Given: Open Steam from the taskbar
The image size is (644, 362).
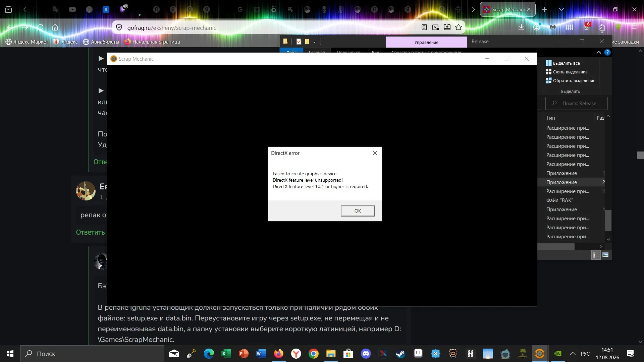Looking at the screenshot, I should click(x=400, y=354).
